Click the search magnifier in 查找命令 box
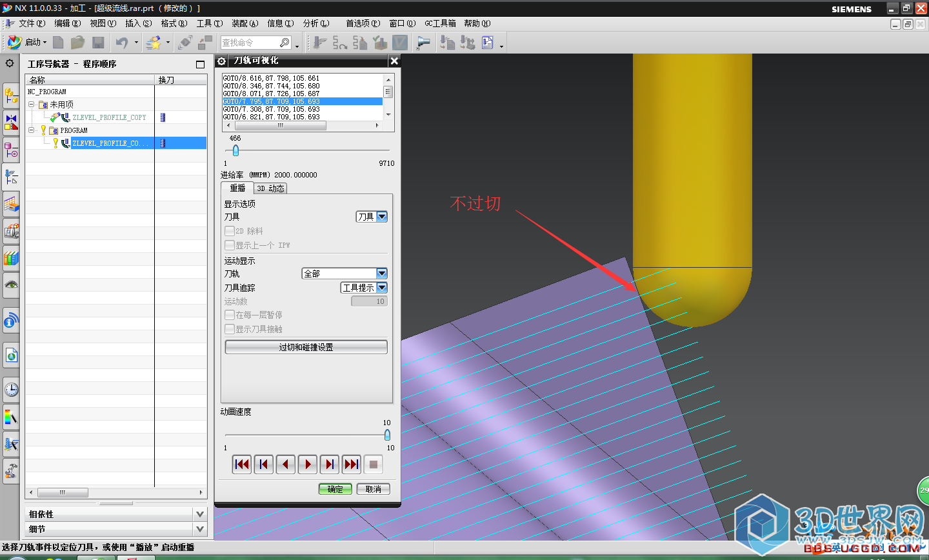This screenshot has width=929, height=560. (285, 43)
